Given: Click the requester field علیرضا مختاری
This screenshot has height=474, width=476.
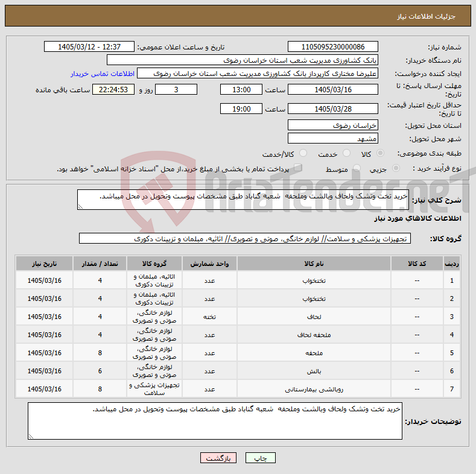Looking at the screenshot, I should (258, 74).
